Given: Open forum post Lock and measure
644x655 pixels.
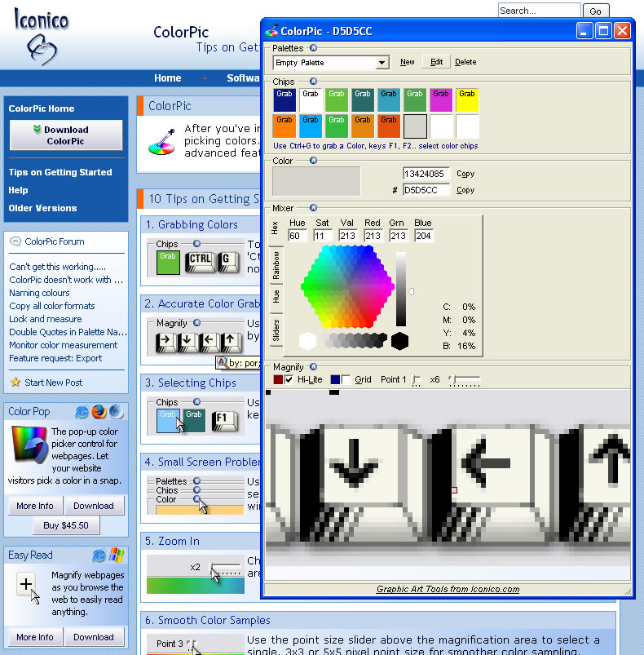Looking at the screenshot, I should (46, 319).
